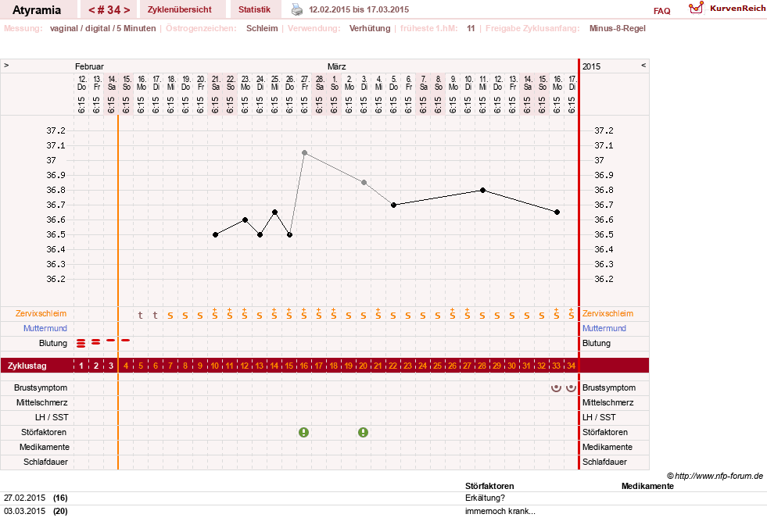The image size is (767, 532).
Task: Open the Zyklenübersicht tab
Action: pos(180,9)
